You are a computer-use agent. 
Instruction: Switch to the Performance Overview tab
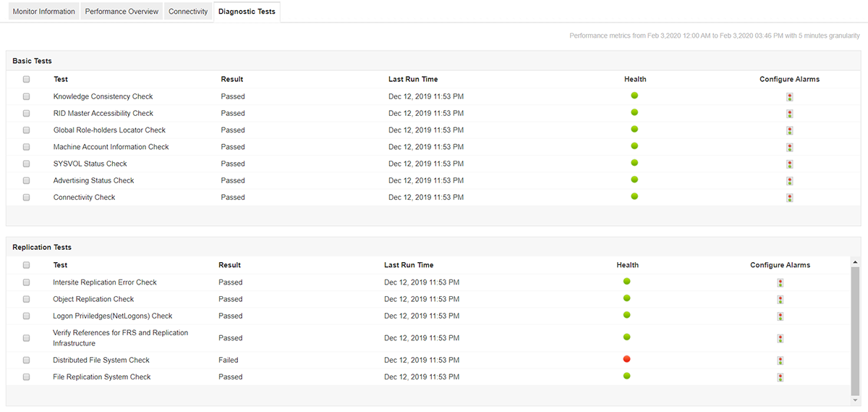[x=122, y=12]
